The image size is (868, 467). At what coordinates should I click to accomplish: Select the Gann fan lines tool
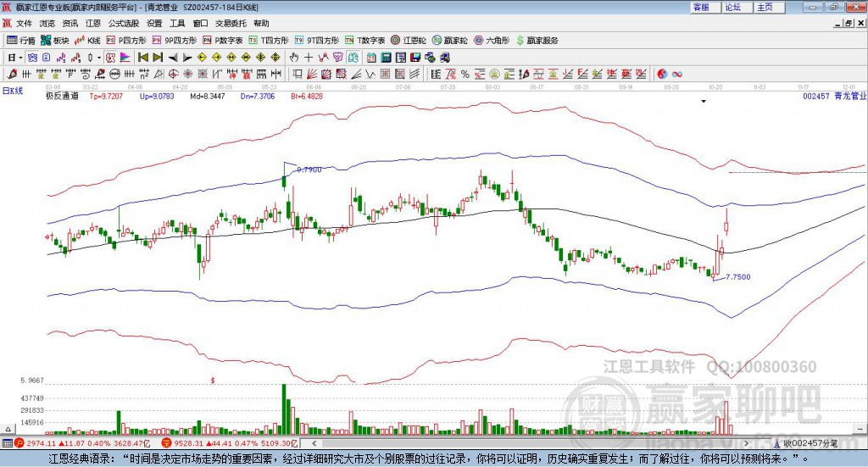click(313, 74)
